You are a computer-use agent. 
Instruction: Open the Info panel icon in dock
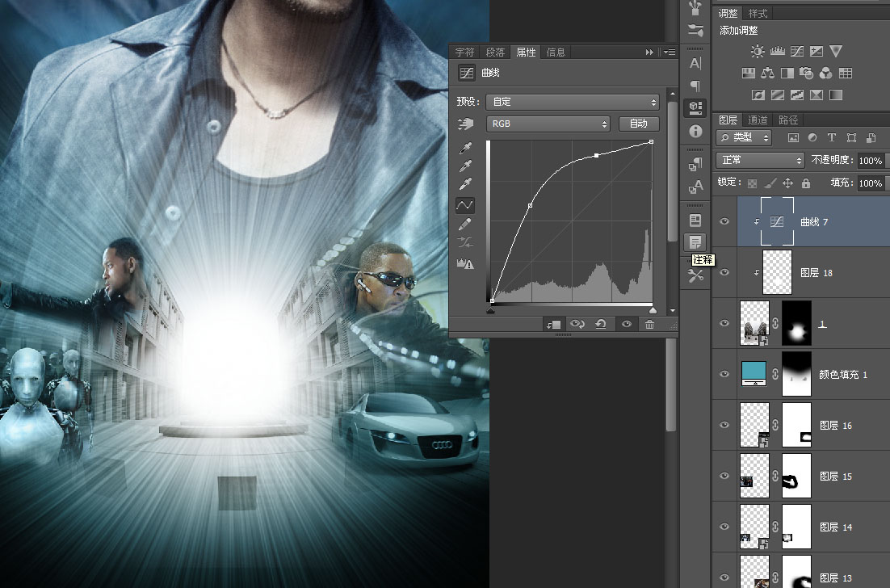coord(695,131)
